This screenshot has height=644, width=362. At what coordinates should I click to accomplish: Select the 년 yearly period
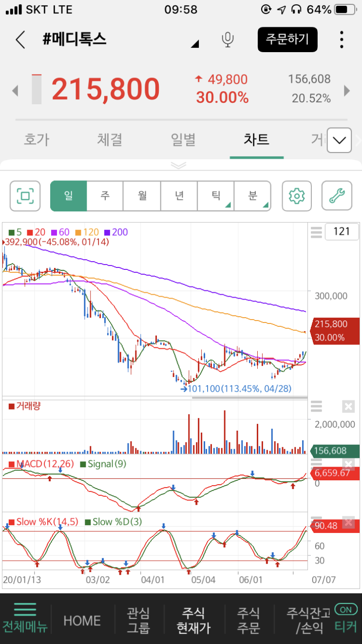click(179, 196)
